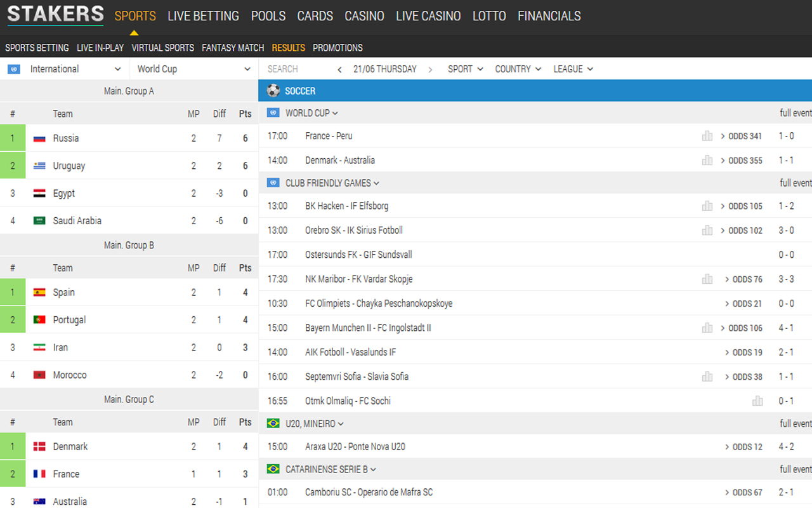This screenshot has height=508, width=812.
Task: Click the soccer ball icon in the header
Action: pyautogui.click(x=273, y=91)
